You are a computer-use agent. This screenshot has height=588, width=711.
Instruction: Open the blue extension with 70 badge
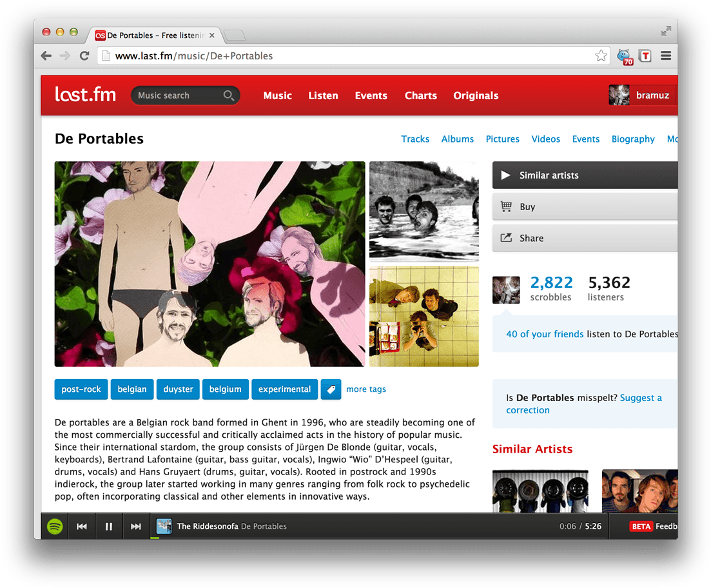click(625, 56)
